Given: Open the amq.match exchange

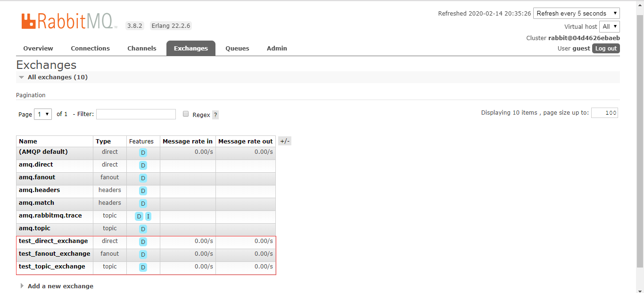Looking at the screenshot, I should click(x=36, y=203).
